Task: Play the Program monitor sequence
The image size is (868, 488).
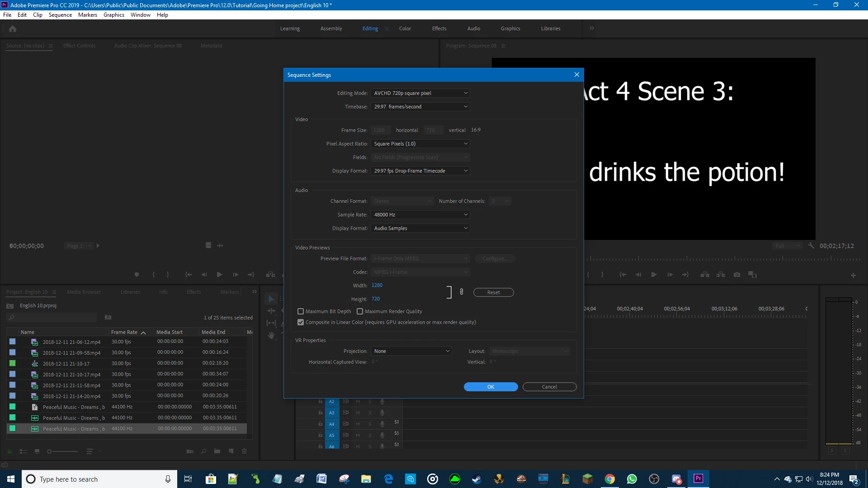Action: click(x=654, y=275)
